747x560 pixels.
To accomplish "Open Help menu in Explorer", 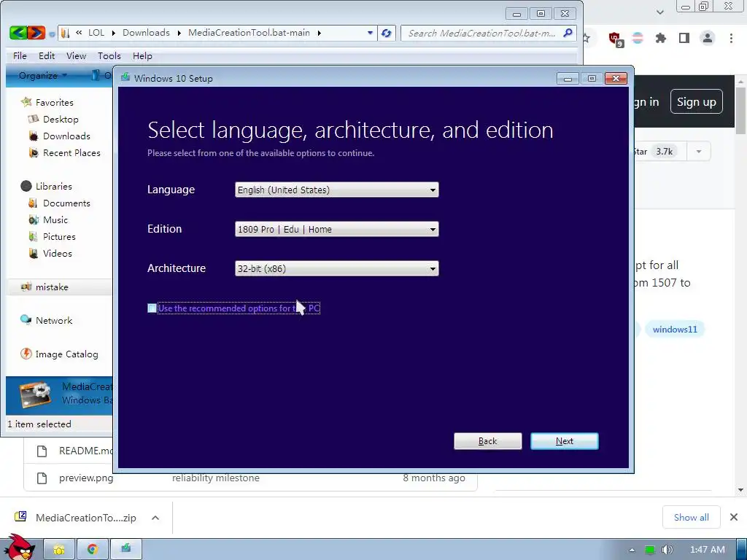I will pyautogui.click(x=142, y=55).
